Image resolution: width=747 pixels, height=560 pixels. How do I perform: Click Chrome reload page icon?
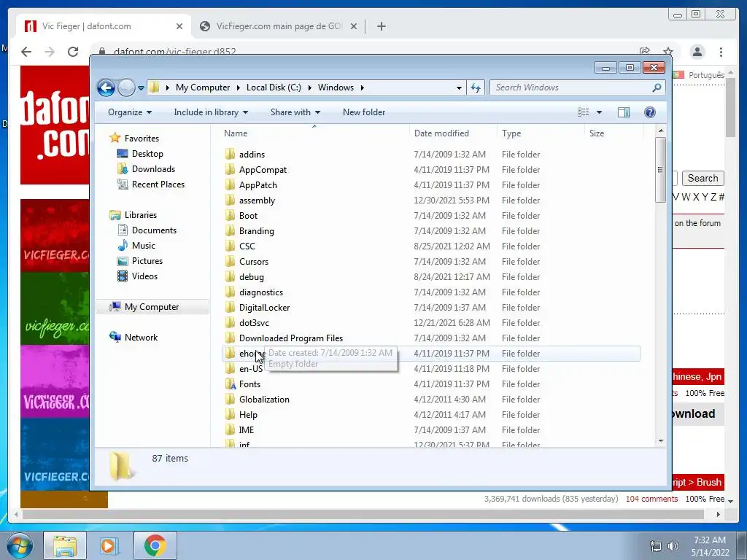coord(73,52)
